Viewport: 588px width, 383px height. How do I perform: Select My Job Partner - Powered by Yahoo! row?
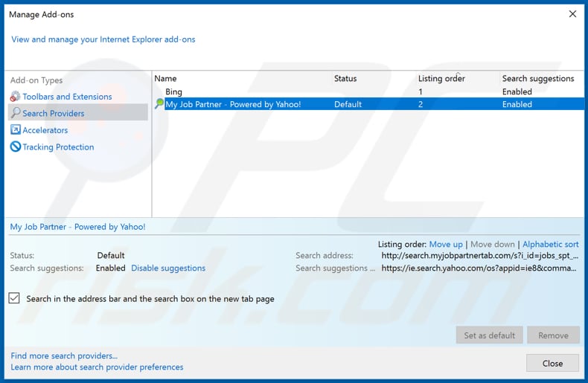[369, 104]
